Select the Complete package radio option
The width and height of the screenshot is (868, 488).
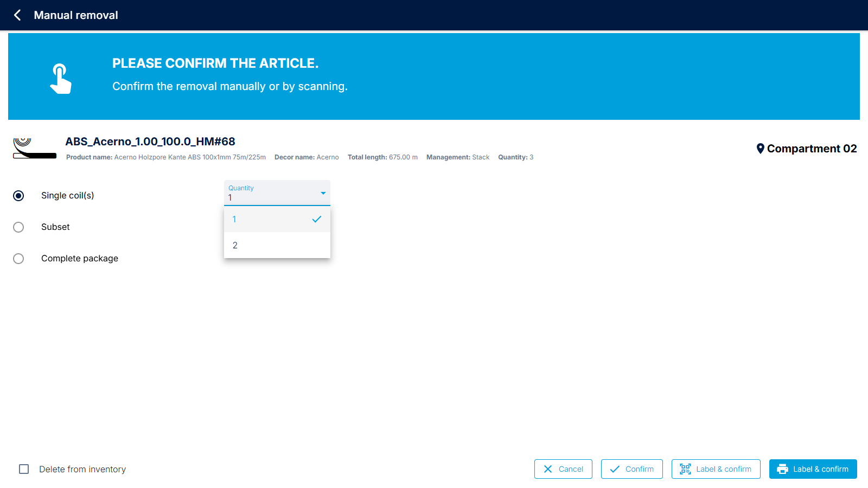(x=18, y=259)
